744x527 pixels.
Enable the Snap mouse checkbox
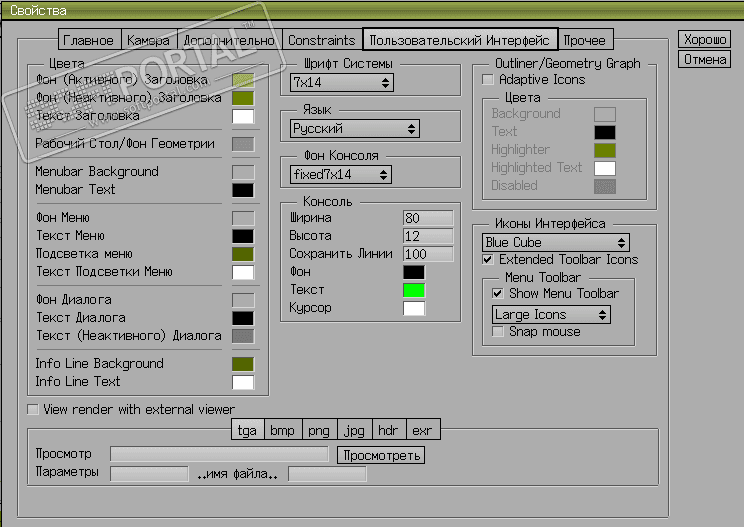pos(497,331)
